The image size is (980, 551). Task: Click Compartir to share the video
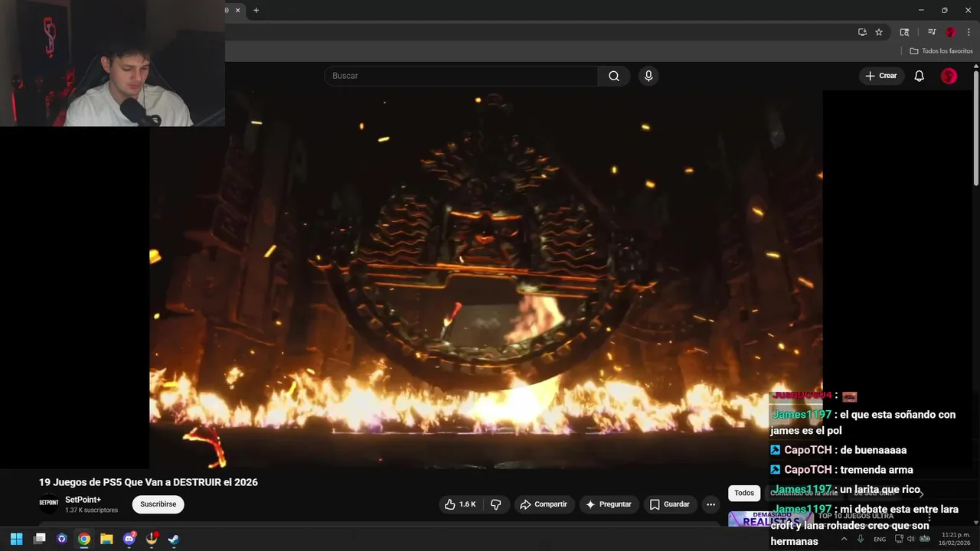pyautogui.click(x=544, y=504)
